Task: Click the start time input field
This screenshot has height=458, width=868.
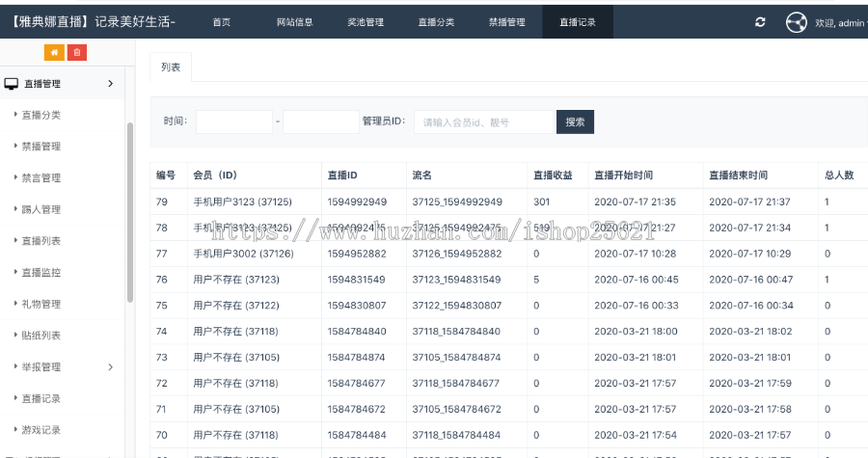Action: tap(234, 122)
